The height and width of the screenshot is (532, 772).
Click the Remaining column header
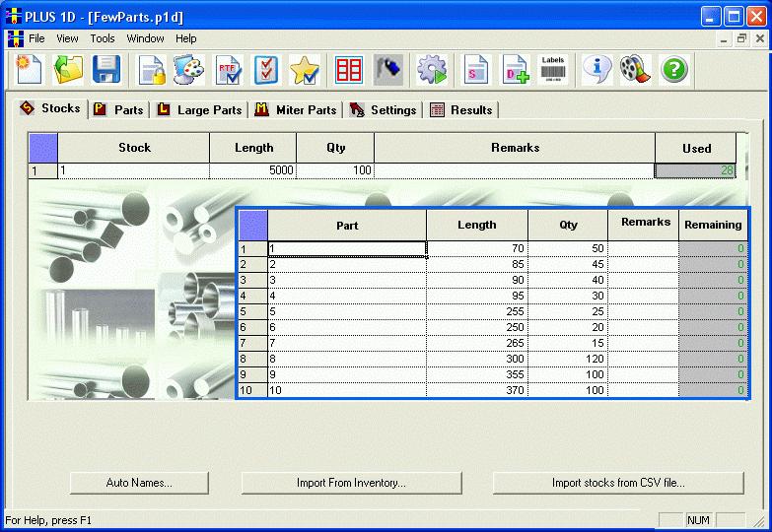click(713, 226)
